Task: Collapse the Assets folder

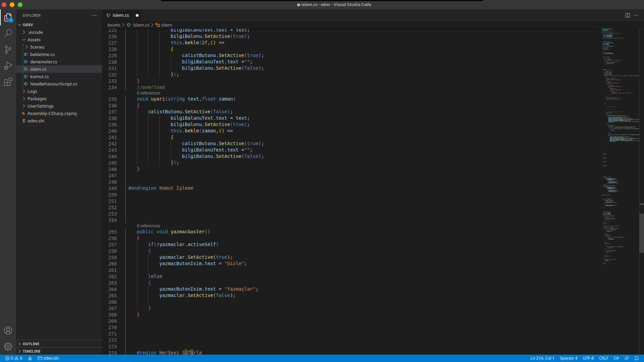Action: pyautogui.click(x=34, y=40)
